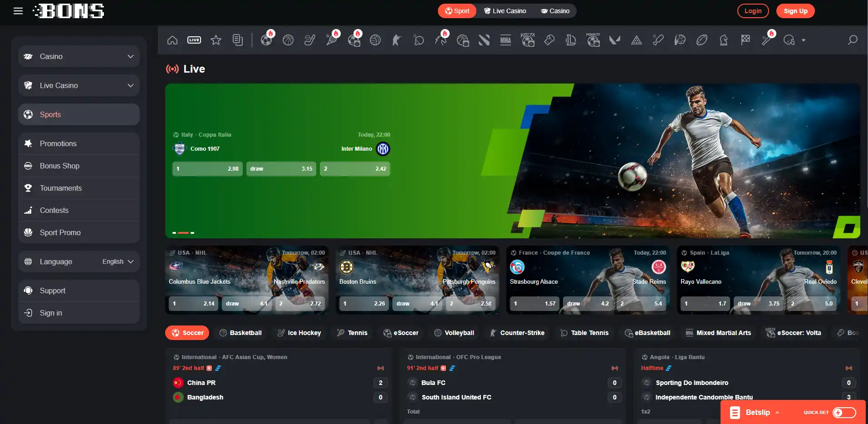Toggle the Quick Bet switch
Image resolution: width=868 pixels, height=424 pixels.
[x=844, y=412]
